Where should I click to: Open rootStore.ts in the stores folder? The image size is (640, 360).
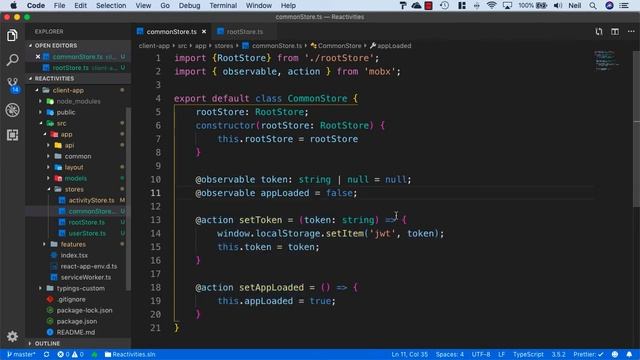(x=87, y=222)
